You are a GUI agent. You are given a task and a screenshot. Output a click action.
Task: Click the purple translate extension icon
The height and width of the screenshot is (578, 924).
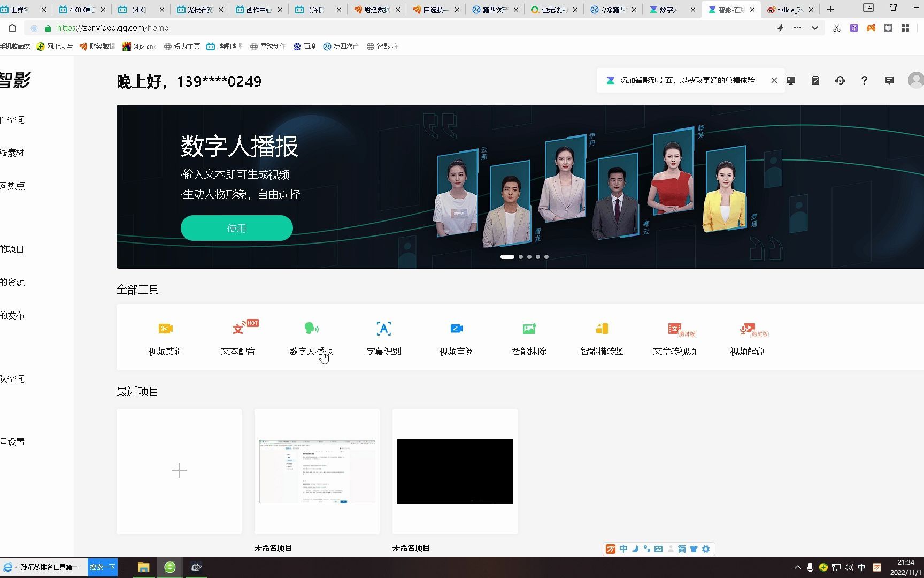pos(854,28)
